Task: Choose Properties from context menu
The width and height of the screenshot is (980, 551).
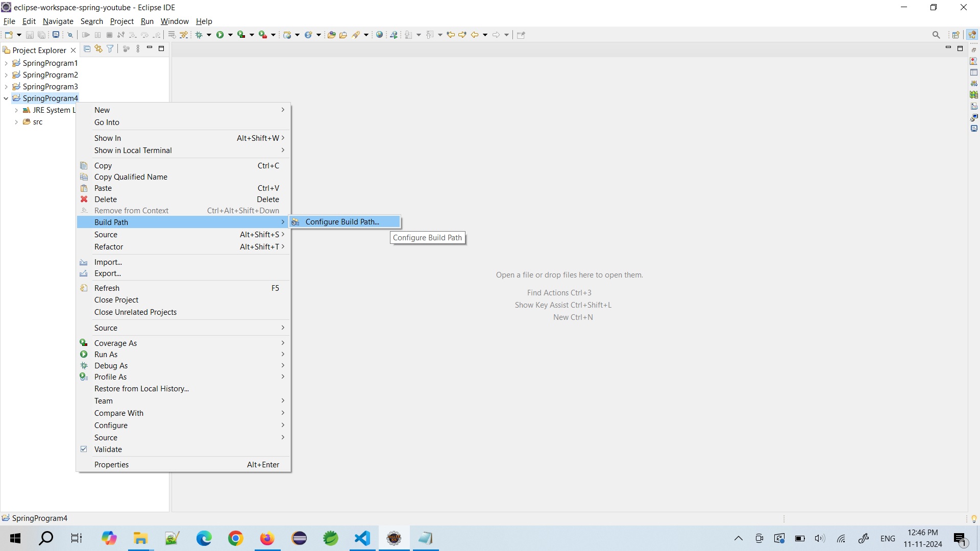Action: point(184,465)
